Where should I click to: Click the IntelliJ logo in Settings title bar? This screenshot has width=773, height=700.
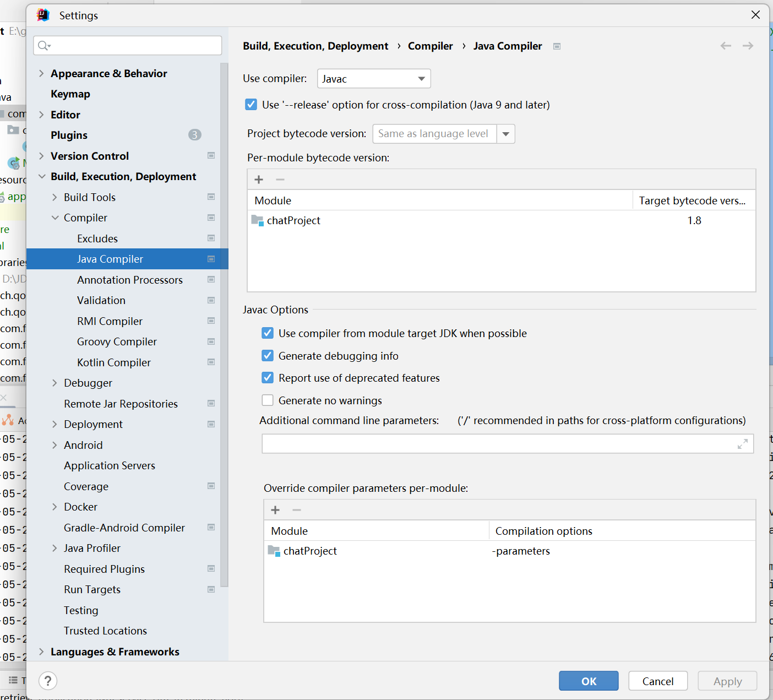pos(43,15)
